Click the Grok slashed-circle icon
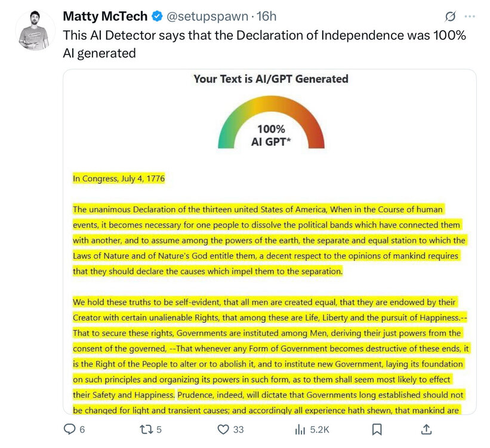490x448 pixels. point(450,17)
